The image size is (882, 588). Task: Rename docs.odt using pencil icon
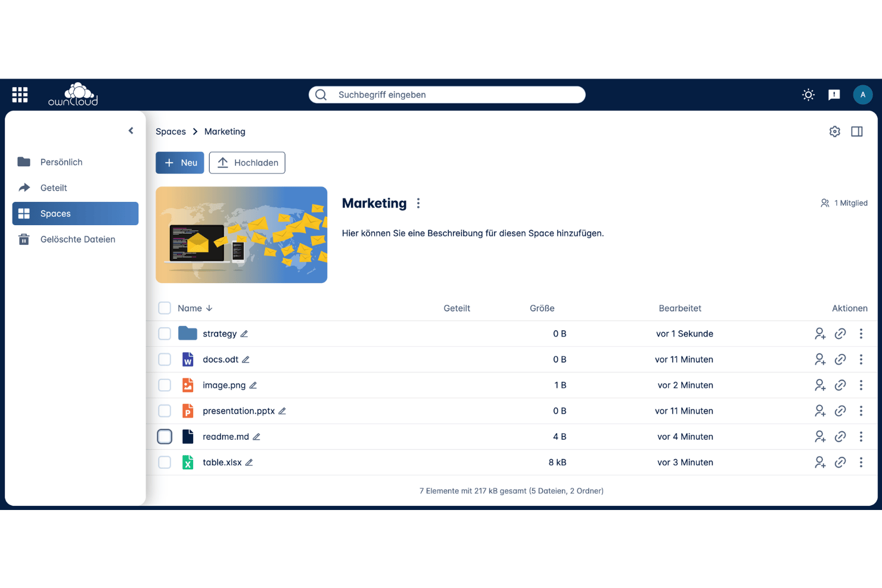[246, 359]
